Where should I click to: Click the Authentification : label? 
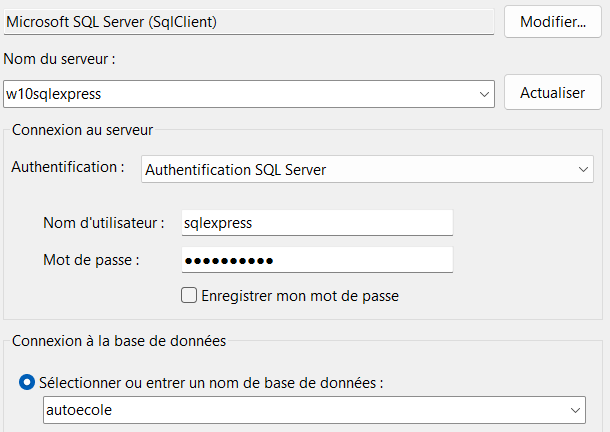[x=68, y=167]
